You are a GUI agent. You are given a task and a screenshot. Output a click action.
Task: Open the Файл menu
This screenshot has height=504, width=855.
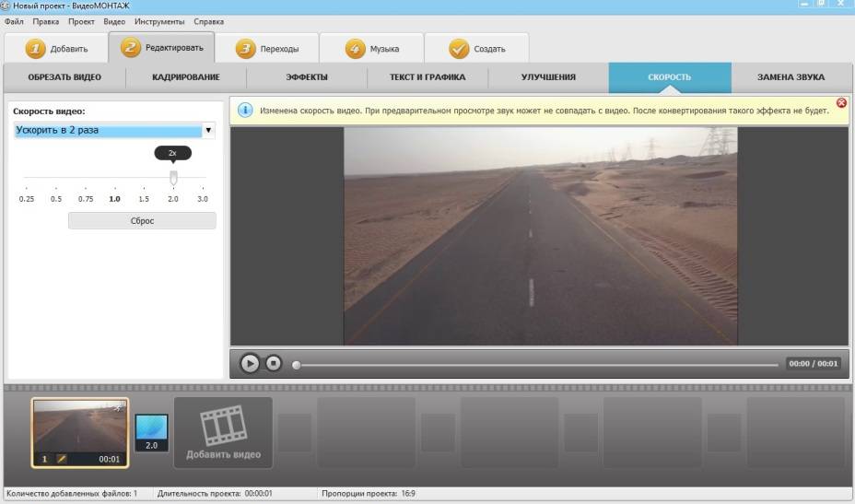click(14, 21)
